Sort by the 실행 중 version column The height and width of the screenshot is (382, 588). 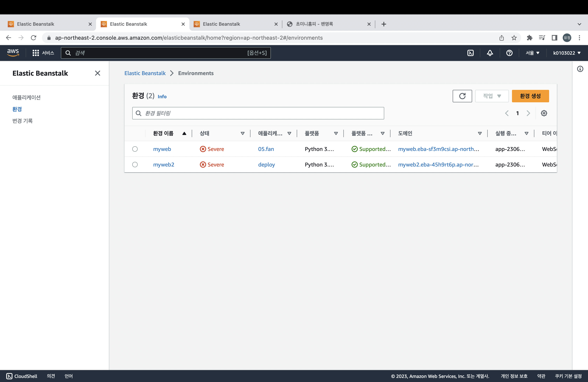pyautogui.click(x=527, y=133)
